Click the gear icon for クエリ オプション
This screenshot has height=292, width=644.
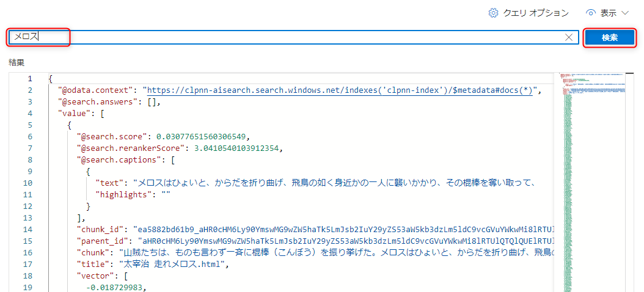tap(494, 13)
